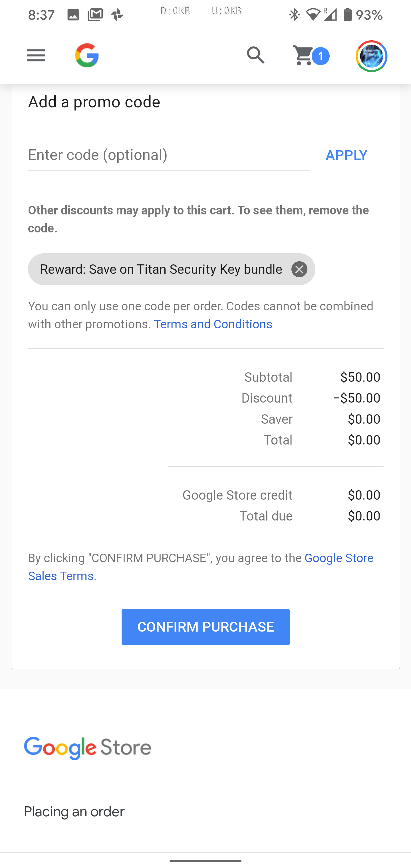Tap the Gmail notification icon in status bar
411x868 pixels.
(x=95, y=15)
